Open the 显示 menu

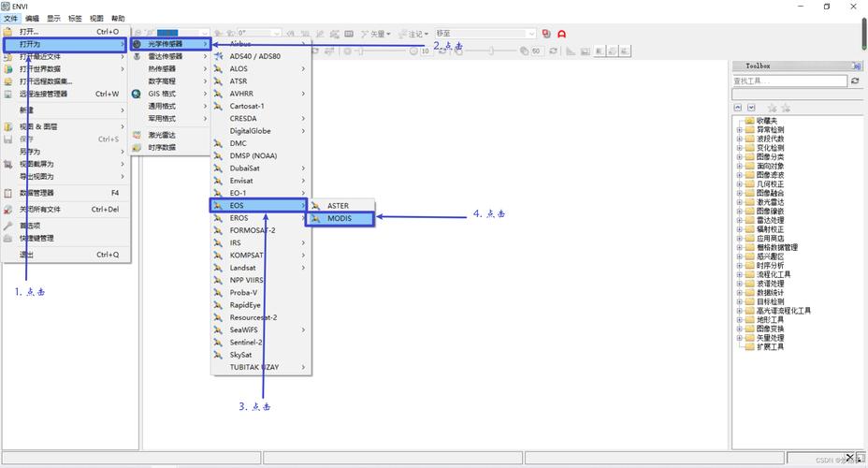coord(53,19)
